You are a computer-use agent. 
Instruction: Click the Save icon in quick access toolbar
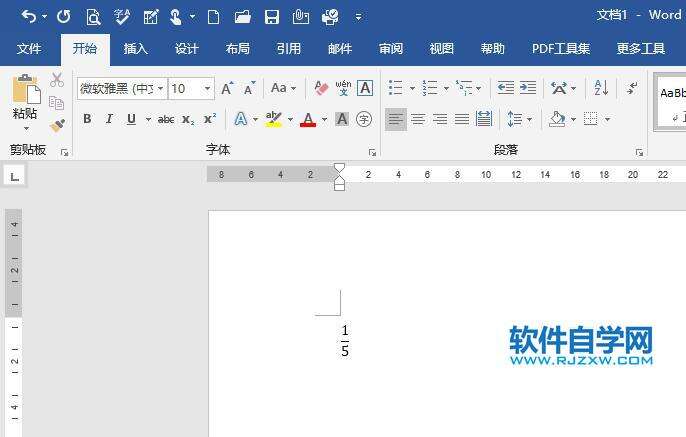click(x=271, y=17)
